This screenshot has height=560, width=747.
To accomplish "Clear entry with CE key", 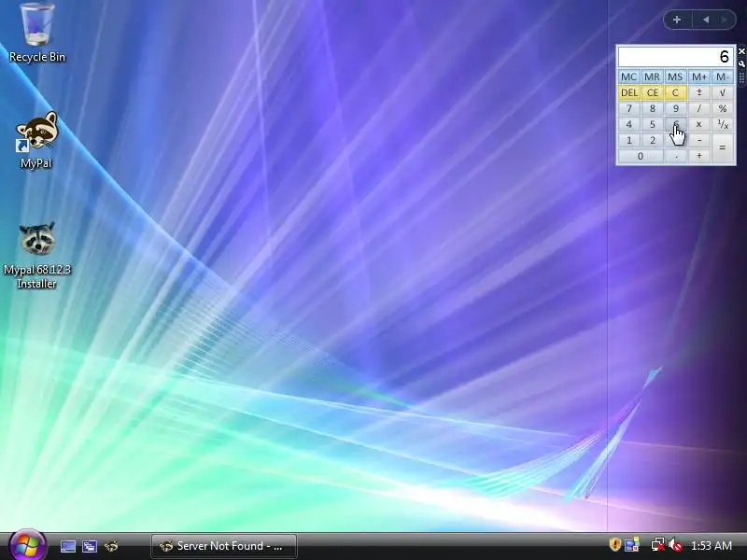I will (x=652, y=92).
